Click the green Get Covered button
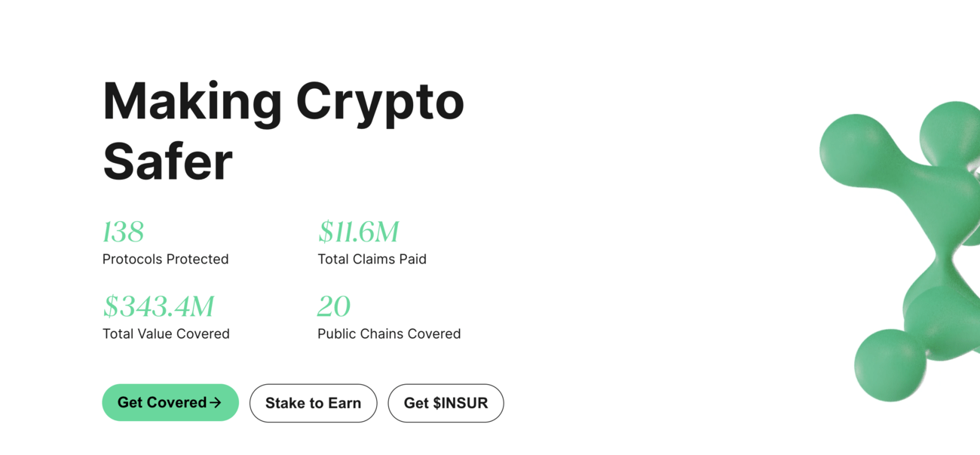 tap(170, 402)
